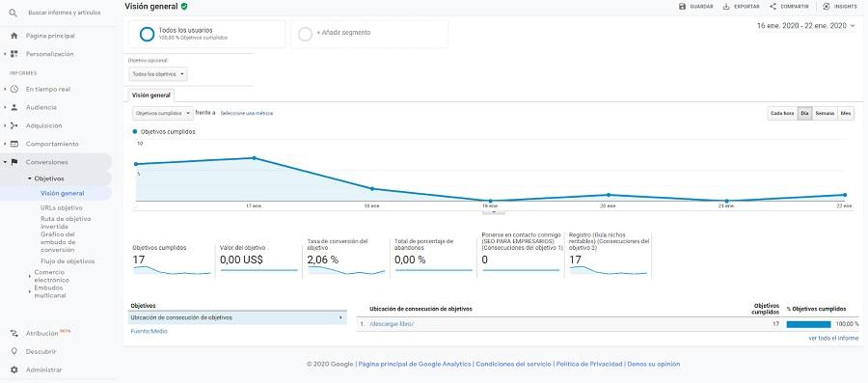This screenshot has width=868, height=383.
Task: Focus the Buscar informes y artículos field
Action: coord(65,13)
